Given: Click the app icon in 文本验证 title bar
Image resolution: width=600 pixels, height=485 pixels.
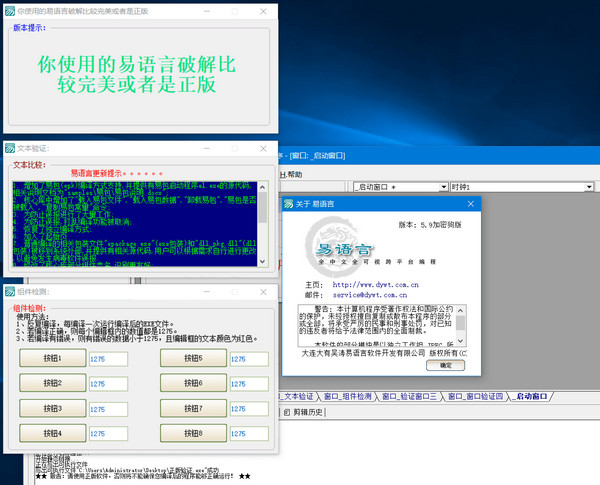Looking at the screenshot, I should click(x=10, y=148).
